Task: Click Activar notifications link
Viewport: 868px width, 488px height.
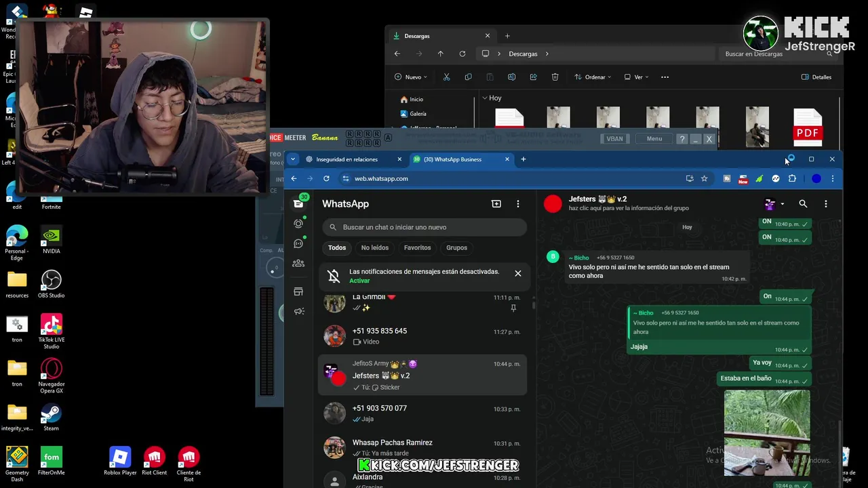Action: click(x=359, y=281)
